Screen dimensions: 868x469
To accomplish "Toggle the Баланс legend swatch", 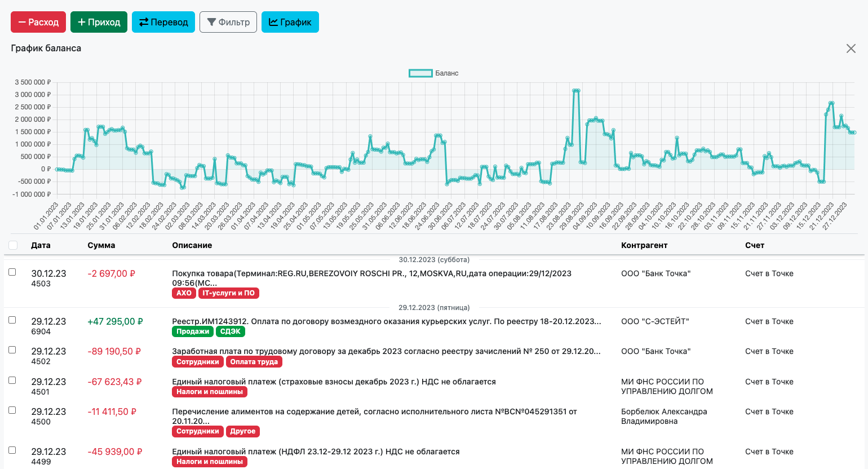I will [x=420, y=73].
